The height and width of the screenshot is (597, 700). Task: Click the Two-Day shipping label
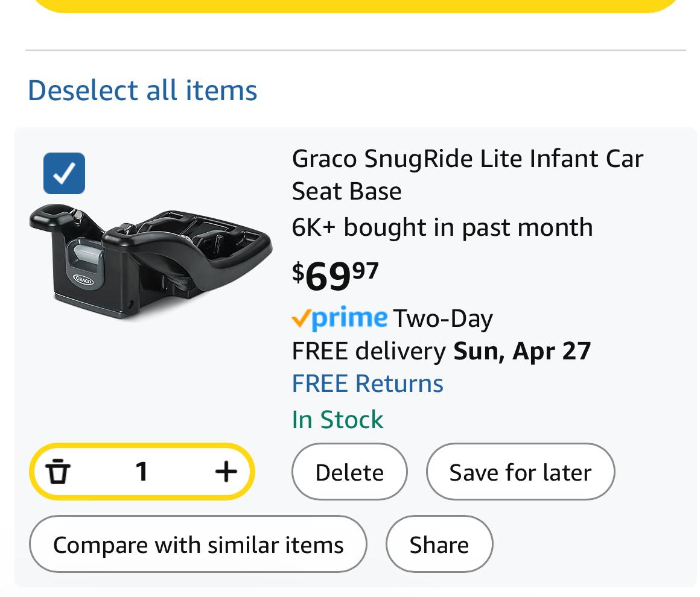[443, 318]
